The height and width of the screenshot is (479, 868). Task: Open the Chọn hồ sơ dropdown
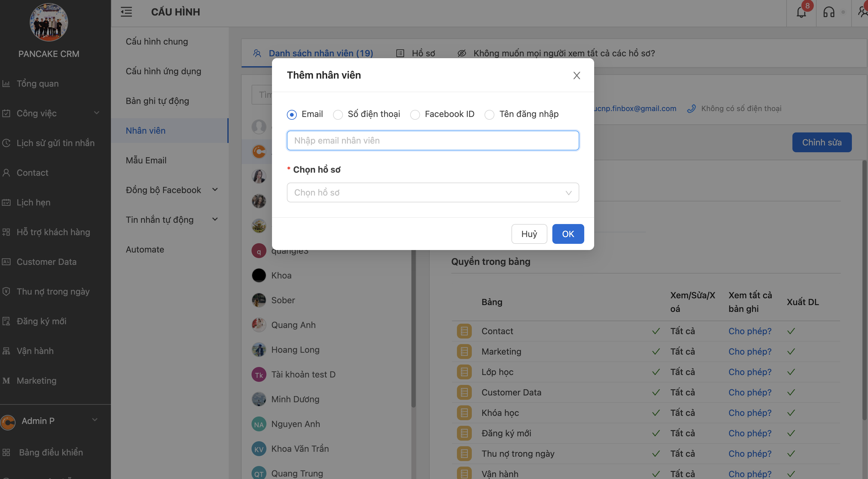coord(433,192)
